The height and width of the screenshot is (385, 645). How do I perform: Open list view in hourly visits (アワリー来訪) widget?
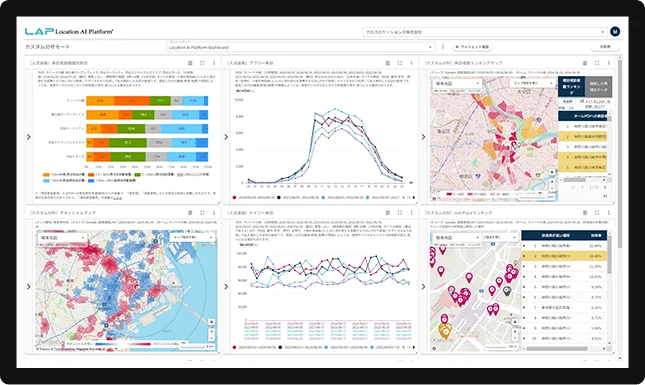coord(387,63)
